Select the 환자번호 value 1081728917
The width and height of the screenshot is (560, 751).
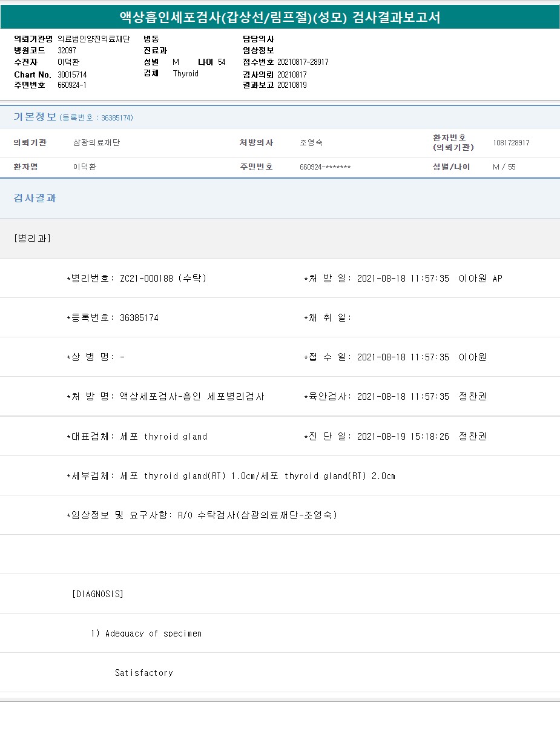pyautogui.click(x=511, y=143)
